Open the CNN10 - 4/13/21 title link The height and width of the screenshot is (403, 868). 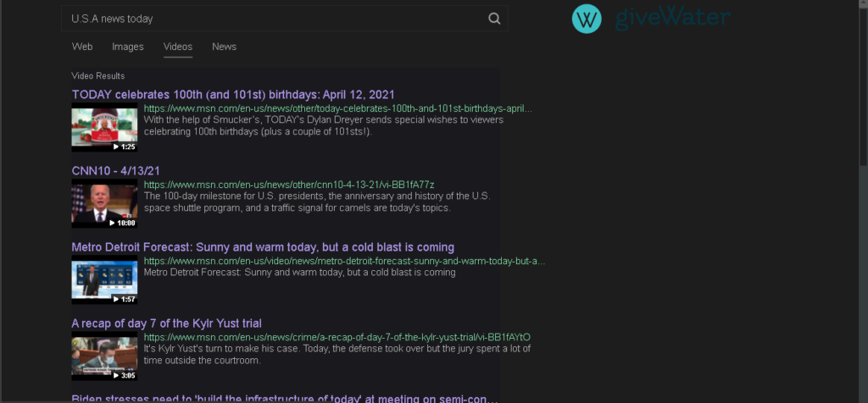pos(115,171)
